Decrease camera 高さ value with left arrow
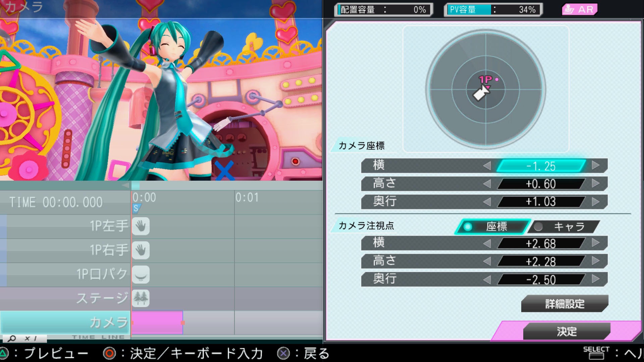The height and width of the screenshot is (362, 644). [x=487, y=184]
